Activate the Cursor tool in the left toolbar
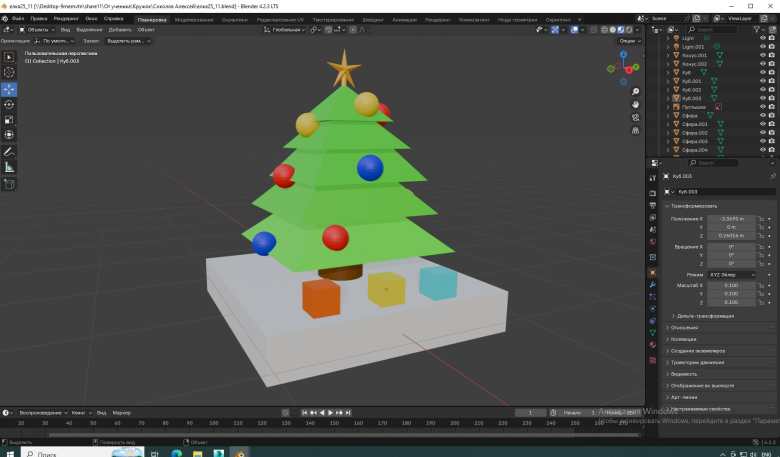 click(10, 73)
